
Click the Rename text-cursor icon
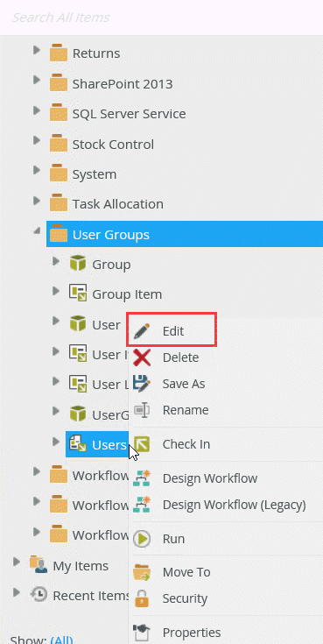[x=142, y=410]
